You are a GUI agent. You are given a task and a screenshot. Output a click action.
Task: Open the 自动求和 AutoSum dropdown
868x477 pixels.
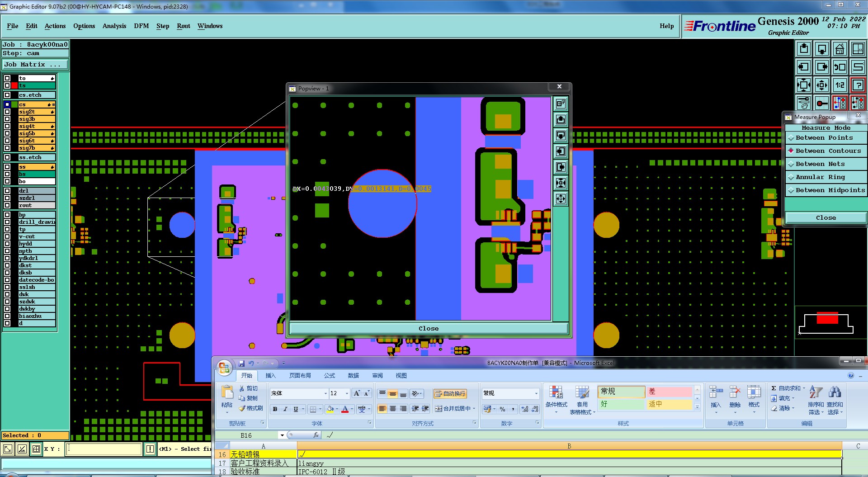click(x=804, y=388)
